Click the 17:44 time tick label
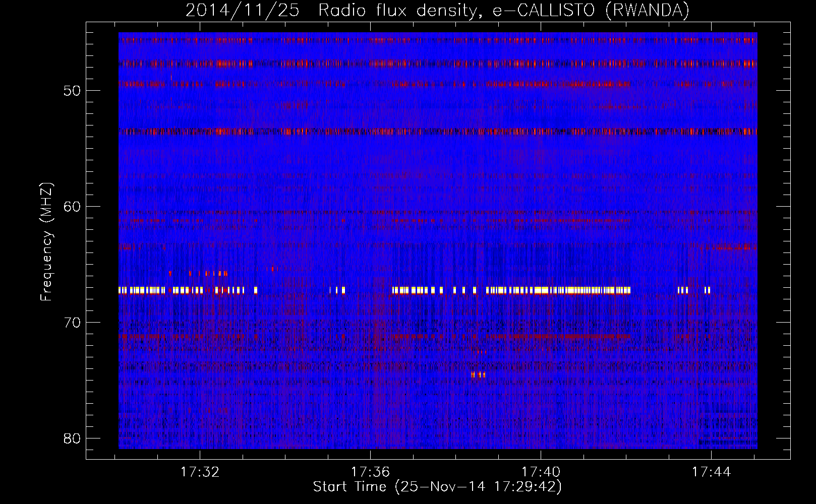 coord(711,472)
